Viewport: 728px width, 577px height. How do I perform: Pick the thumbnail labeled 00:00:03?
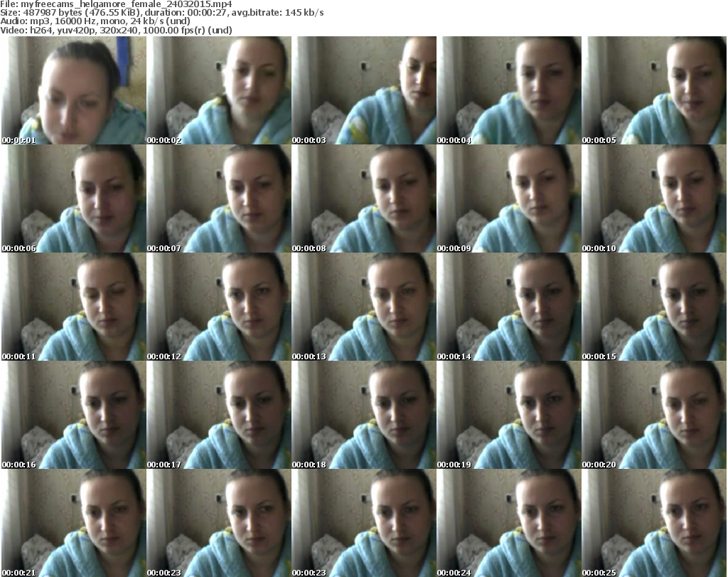click(364, 90)
